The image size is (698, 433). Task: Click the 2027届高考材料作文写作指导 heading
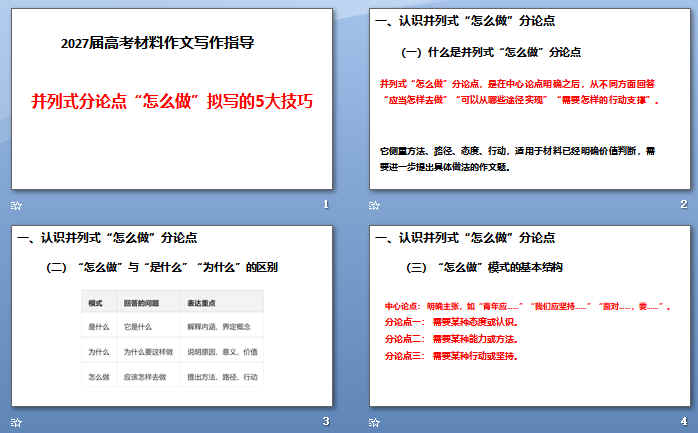pos(158,43)
